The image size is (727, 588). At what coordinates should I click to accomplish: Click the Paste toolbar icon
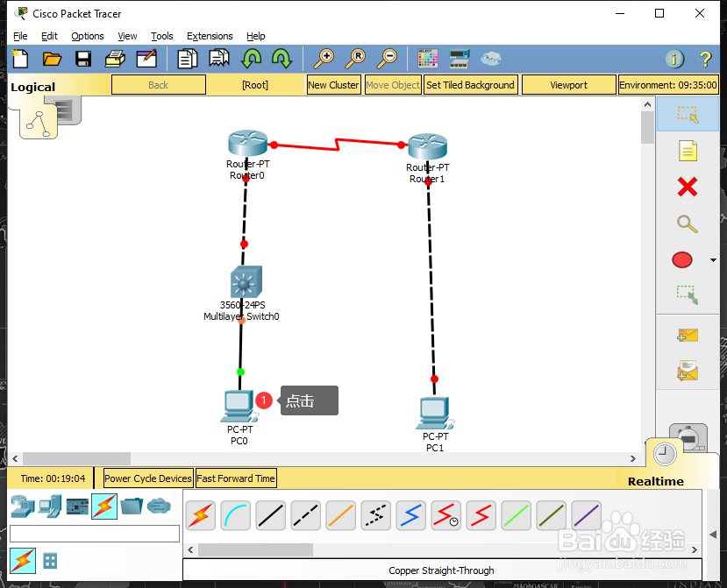219,59
